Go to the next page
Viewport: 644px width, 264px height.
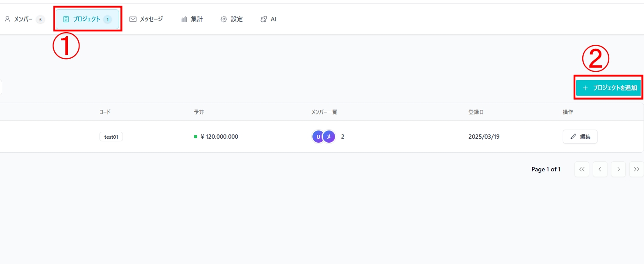(618, 169)
